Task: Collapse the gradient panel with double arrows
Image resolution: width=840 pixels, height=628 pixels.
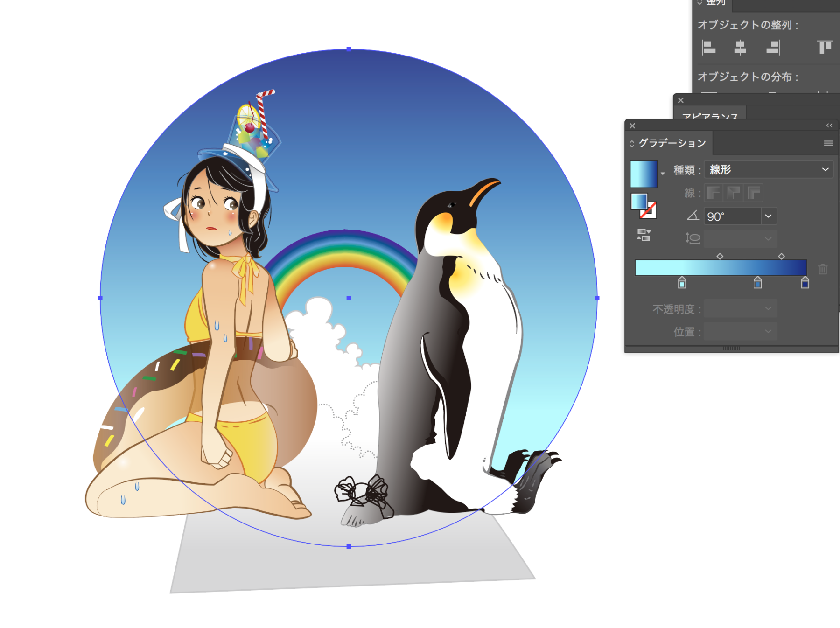Action: point(829,125)
